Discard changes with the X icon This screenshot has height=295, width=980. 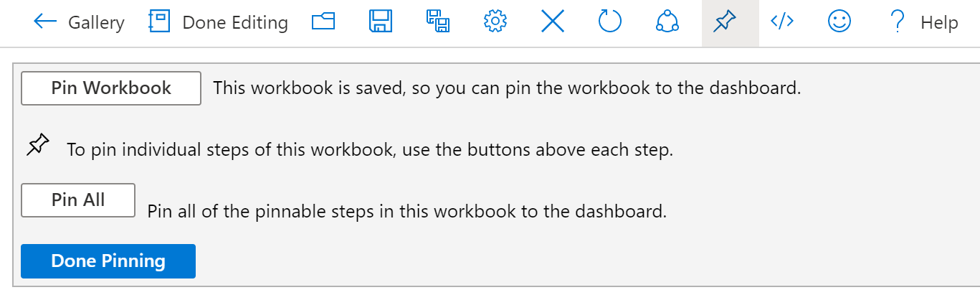[553, 22]
